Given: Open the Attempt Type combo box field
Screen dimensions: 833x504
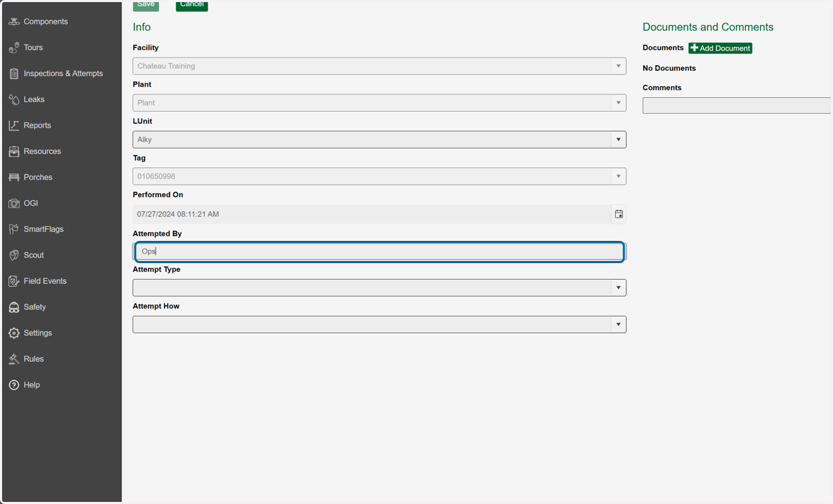Looking at the screenshot, I should (379, 287).
